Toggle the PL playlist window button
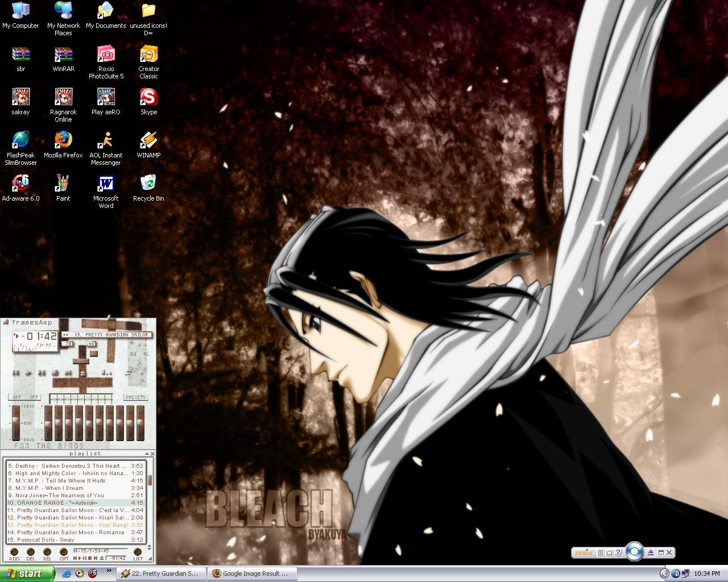 pos(146,354)
